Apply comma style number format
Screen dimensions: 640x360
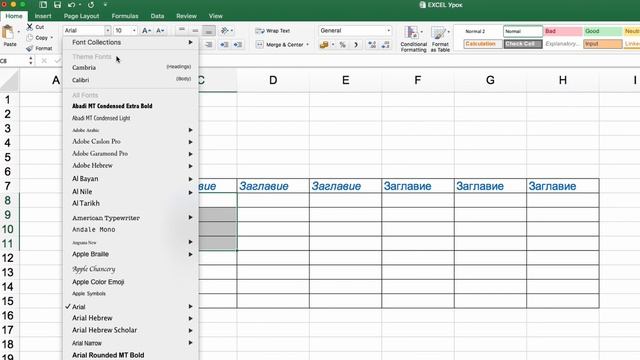[356, 44]
